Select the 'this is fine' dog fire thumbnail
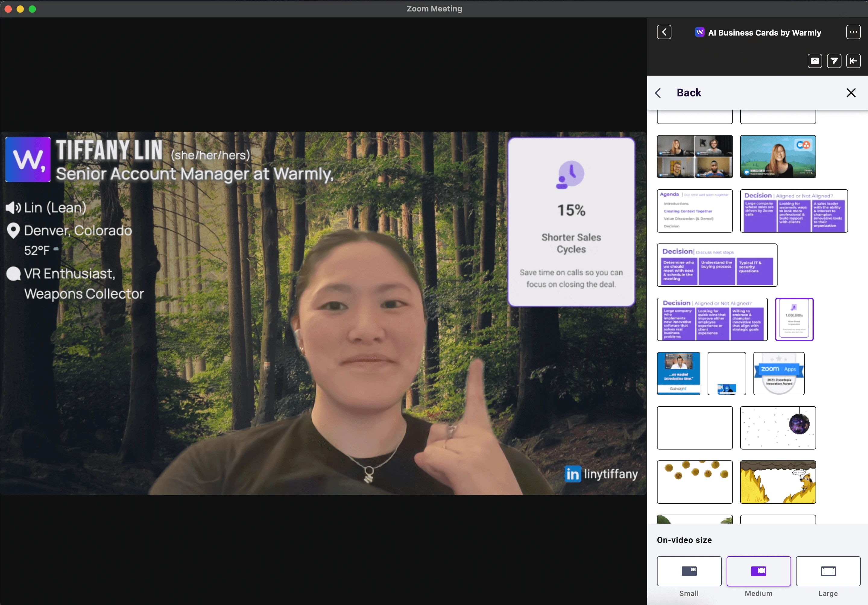The height and width of the screenshot is (605, 868). (x=778, y=482)
